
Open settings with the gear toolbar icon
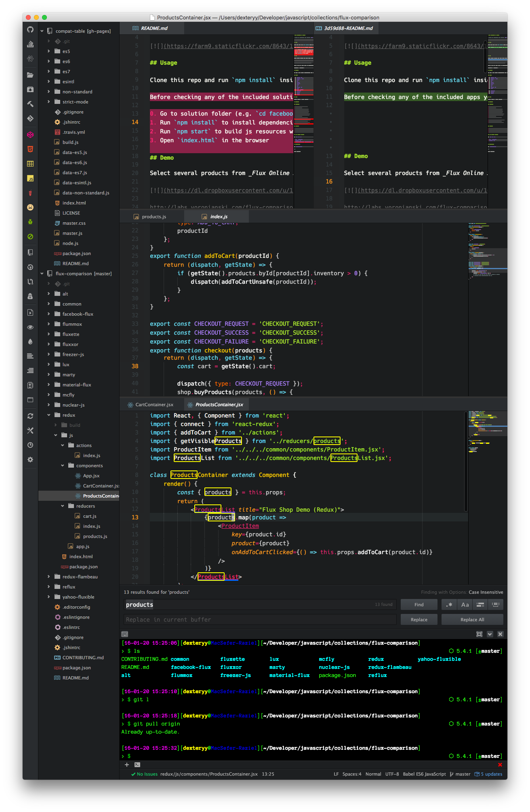tap(30, 460)
